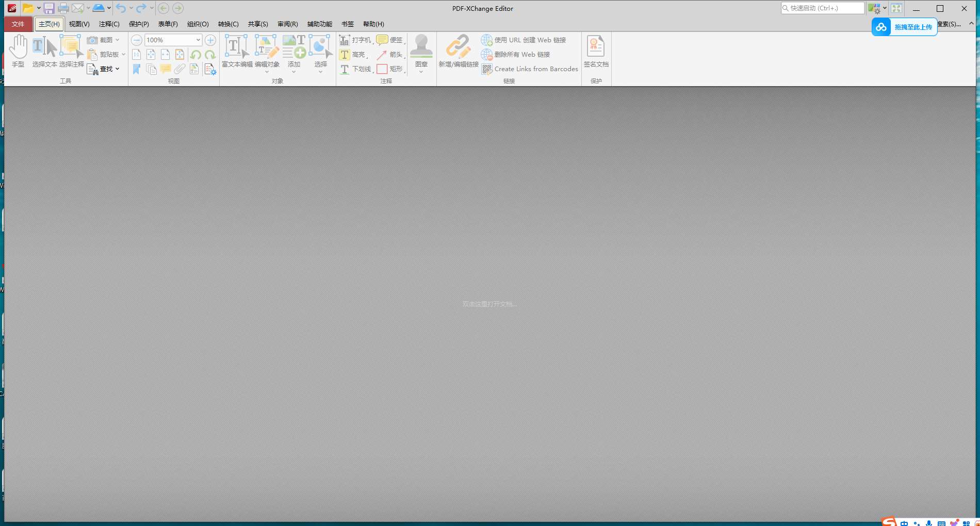The width and height of the screenshot is (980, 526).
Task: Open UI options dropdown next to quick launch
Action: (885, 8)
